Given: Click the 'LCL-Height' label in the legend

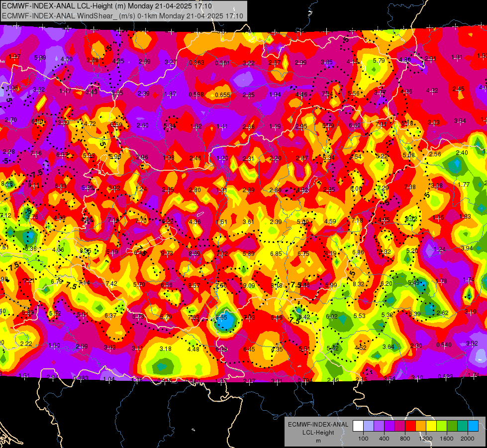Looking at the screenshot, I should [x=318, y=433].
